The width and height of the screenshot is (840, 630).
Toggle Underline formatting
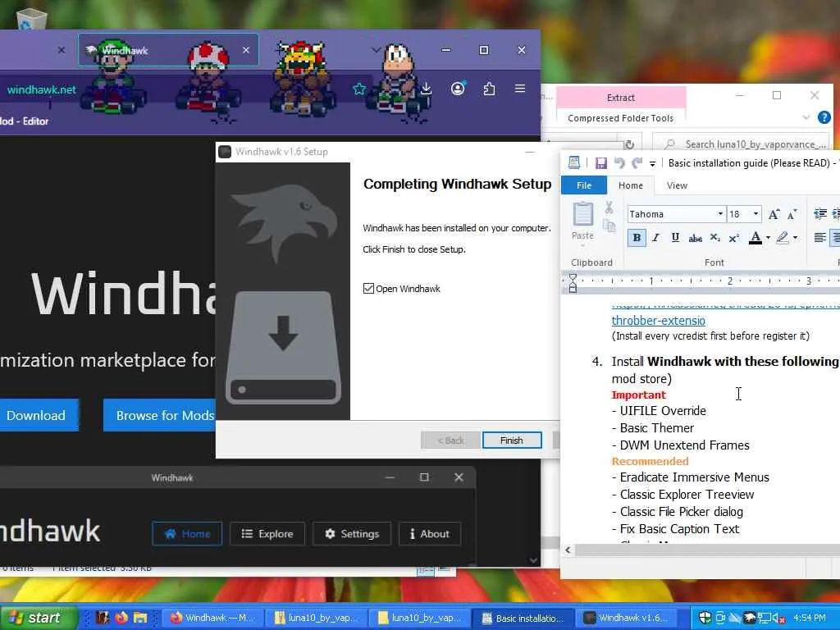[675, 238]
